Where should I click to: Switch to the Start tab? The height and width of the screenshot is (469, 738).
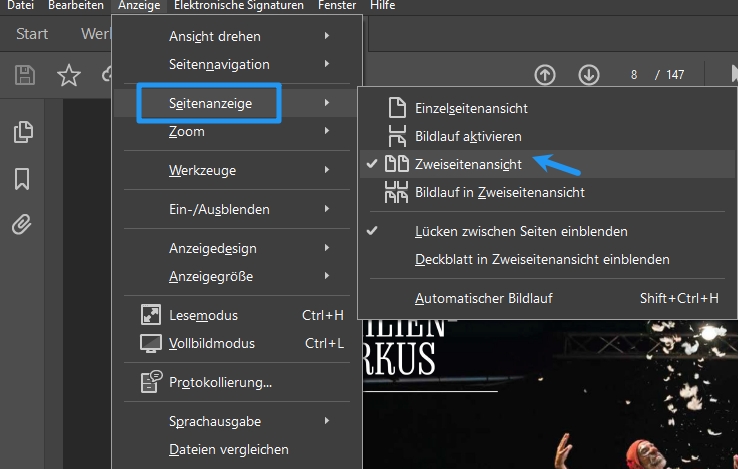32,34
